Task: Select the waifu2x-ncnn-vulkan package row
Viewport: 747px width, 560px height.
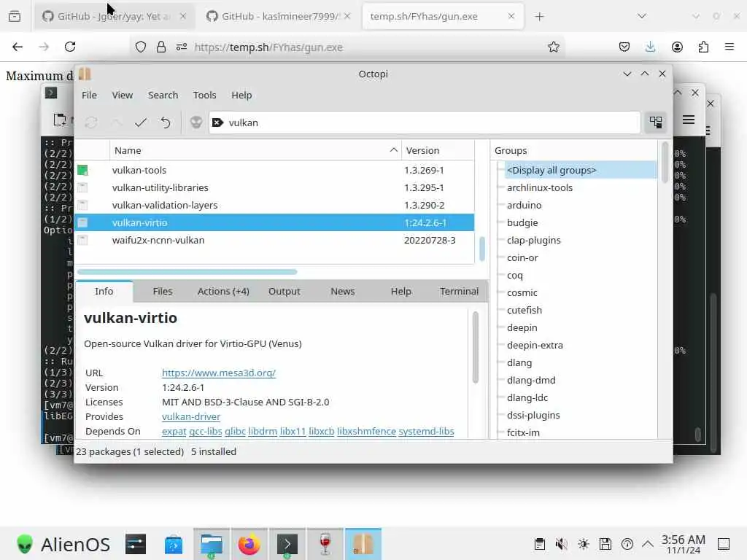Action: click(x=274, y=240)
